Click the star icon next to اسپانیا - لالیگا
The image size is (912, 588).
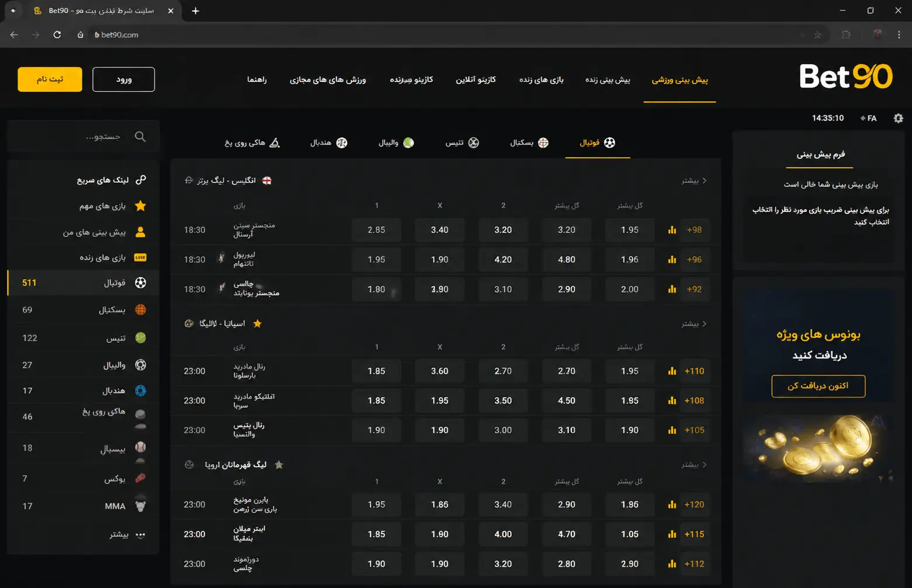coord(257,323)
